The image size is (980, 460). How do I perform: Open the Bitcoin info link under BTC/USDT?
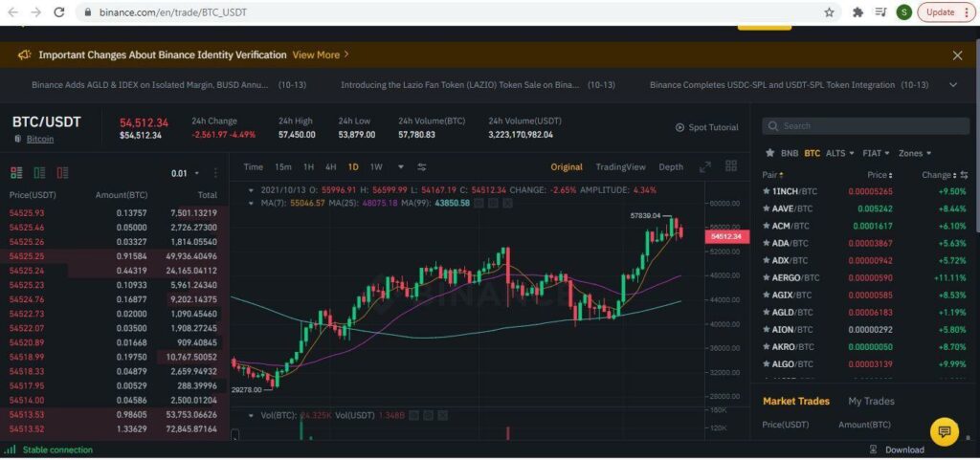click(x=40, y=139)
